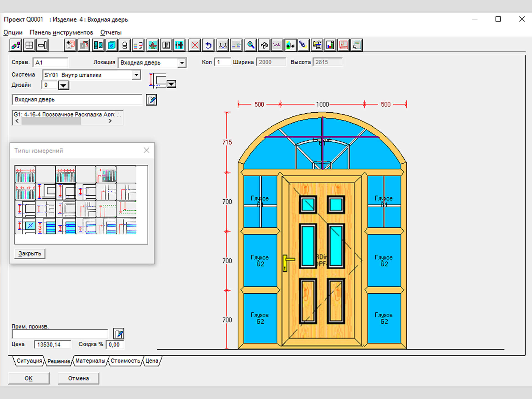Image resolution: width=532 pixels, height=399 pixels.
Task: Select total-height measurement type thumbnail
Action: pyautogui.click(x=45, y=191)
